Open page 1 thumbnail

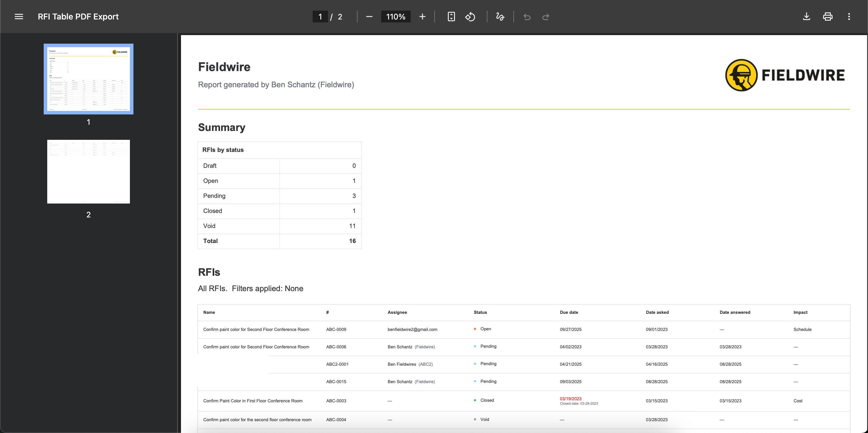click(88, 79)
